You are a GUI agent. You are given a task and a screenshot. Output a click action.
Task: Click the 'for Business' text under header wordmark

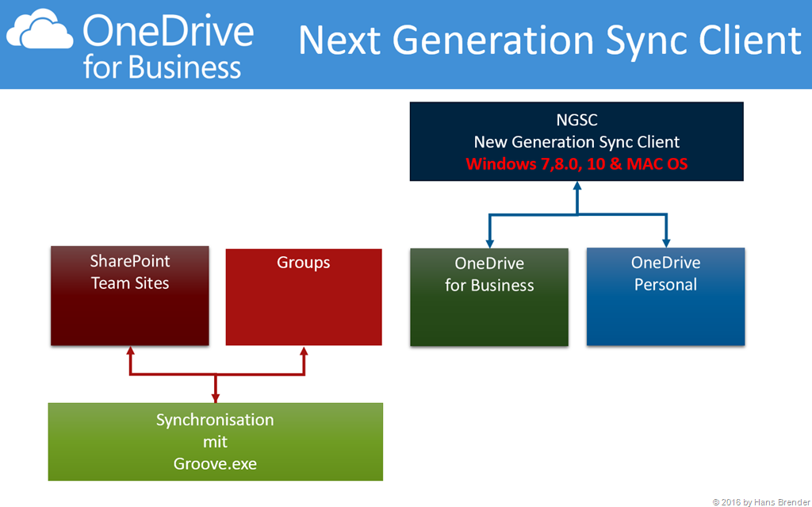point(162,67)
